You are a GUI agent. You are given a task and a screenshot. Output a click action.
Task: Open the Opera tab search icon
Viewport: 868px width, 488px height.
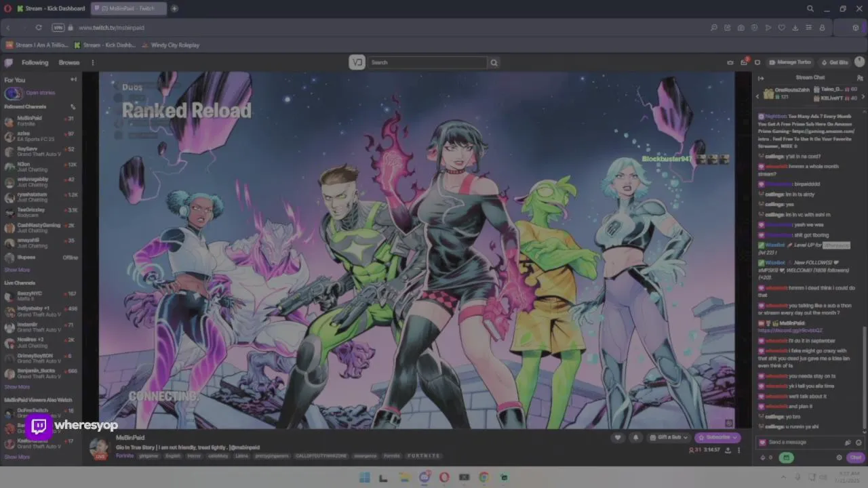[810, 9]
